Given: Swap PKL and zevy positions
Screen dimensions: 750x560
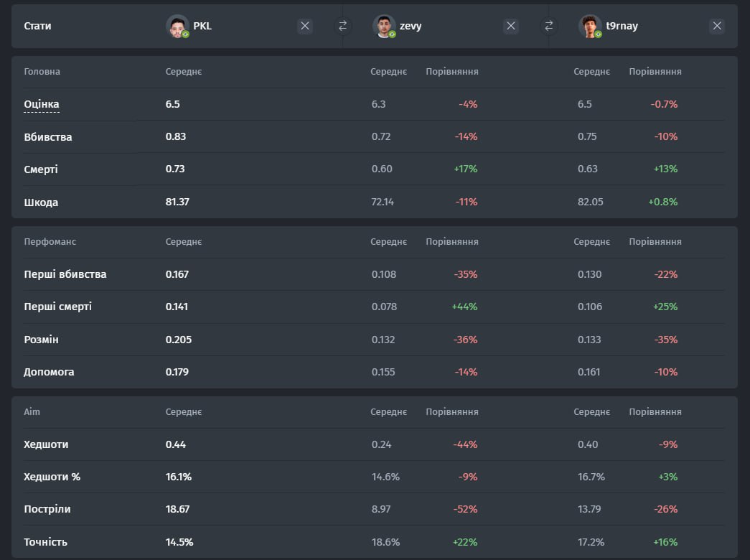Looking at the screenshot, I should (x=342, y=26).
